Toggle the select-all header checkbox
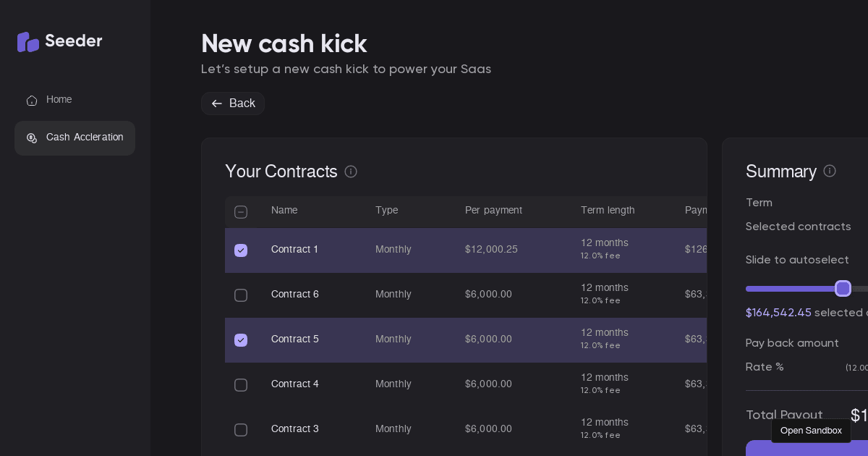 click(x=241, y=212)
